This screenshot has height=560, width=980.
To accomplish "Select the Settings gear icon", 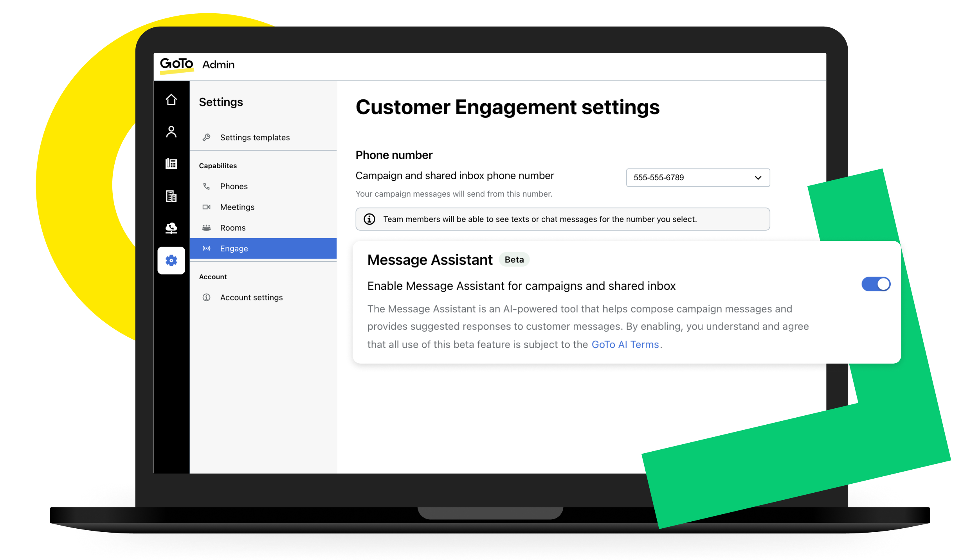I will pyautogui.click(x=171, y=260).
